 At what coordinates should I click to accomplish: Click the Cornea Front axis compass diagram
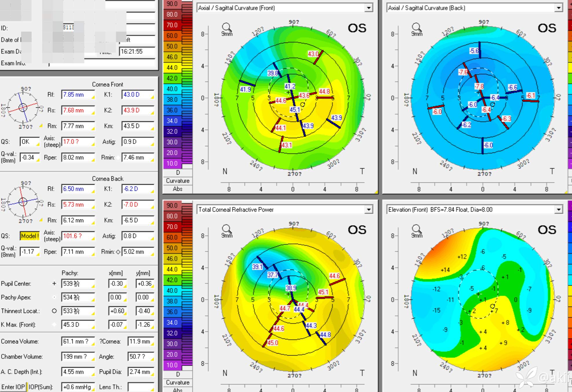point(23,107)
